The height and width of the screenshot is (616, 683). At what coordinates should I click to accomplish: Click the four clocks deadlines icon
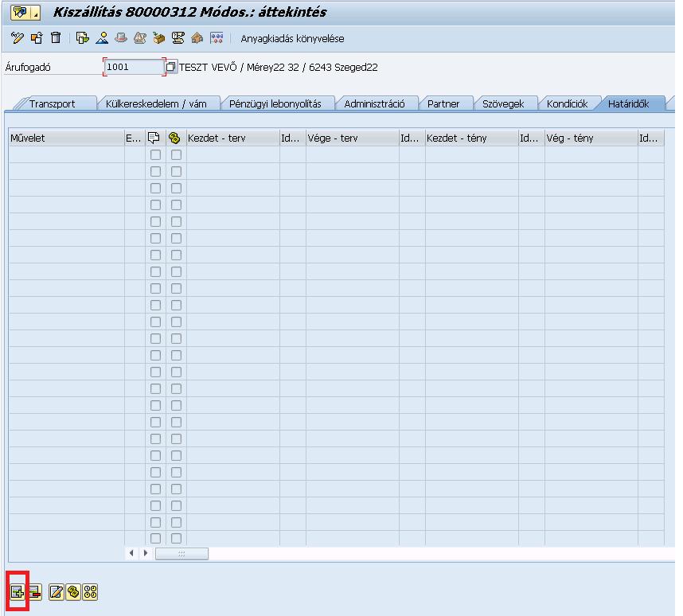click(x=90, y=592)
